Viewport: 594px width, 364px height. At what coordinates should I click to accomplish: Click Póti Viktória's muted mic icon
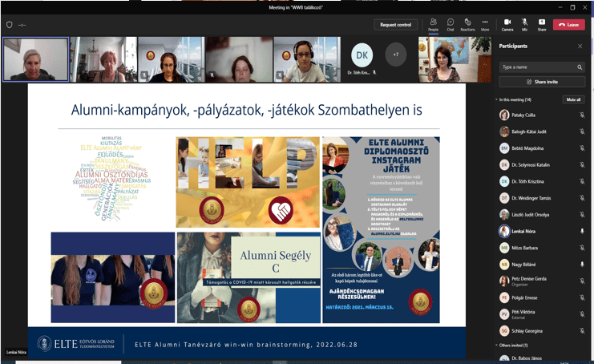tap(582, 314)
